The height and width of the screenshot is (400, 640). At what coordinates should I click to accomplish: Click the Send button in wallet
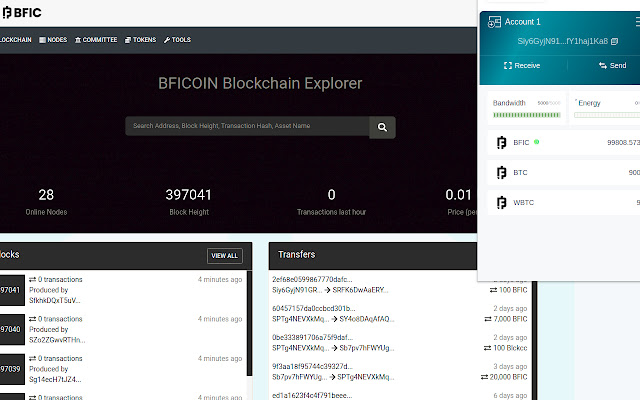point(612,66)
